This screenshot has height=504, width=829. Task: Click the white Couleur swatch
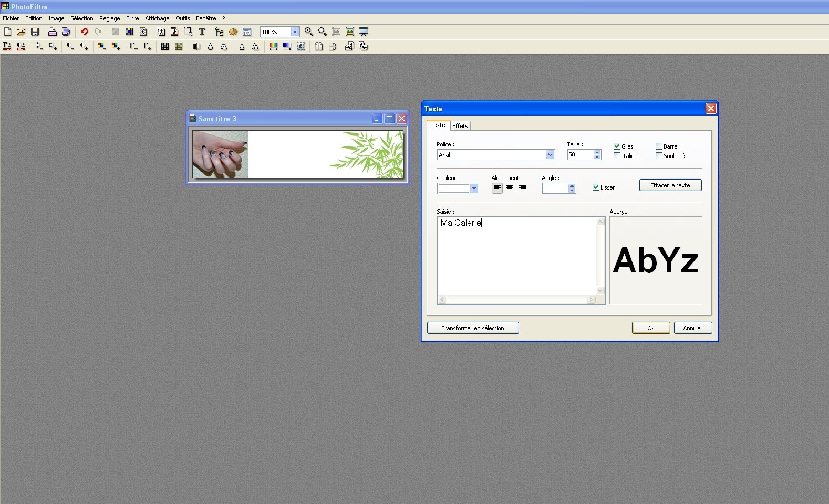453,188
